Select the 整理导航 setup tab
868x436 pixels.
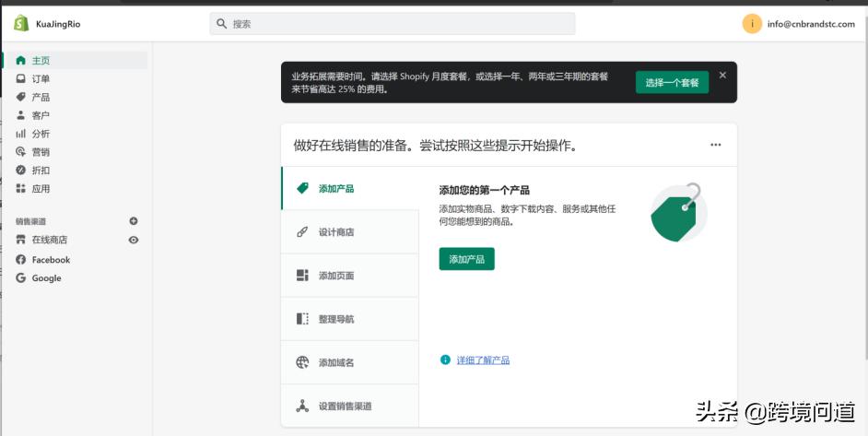(x=350, y=319)
